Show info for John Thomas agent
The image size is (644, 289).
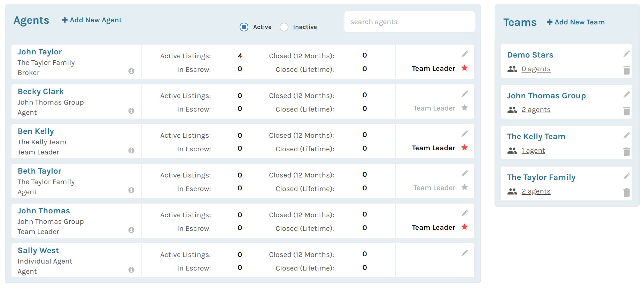click(x=131, y=230)
